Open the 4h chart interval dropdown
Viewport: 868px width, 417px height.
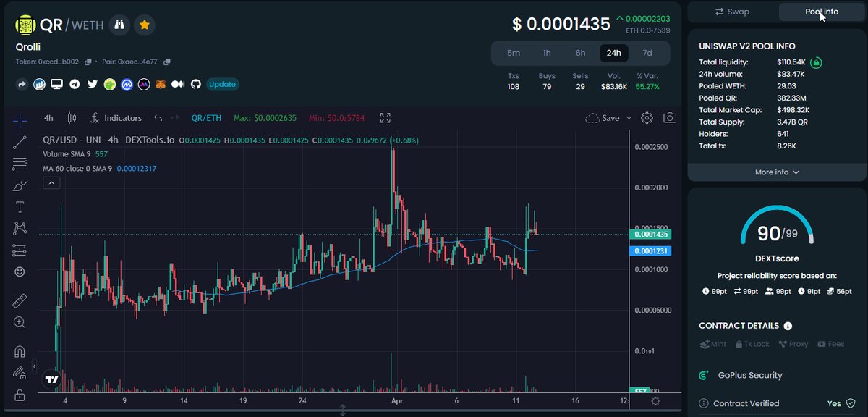point(48,117)
